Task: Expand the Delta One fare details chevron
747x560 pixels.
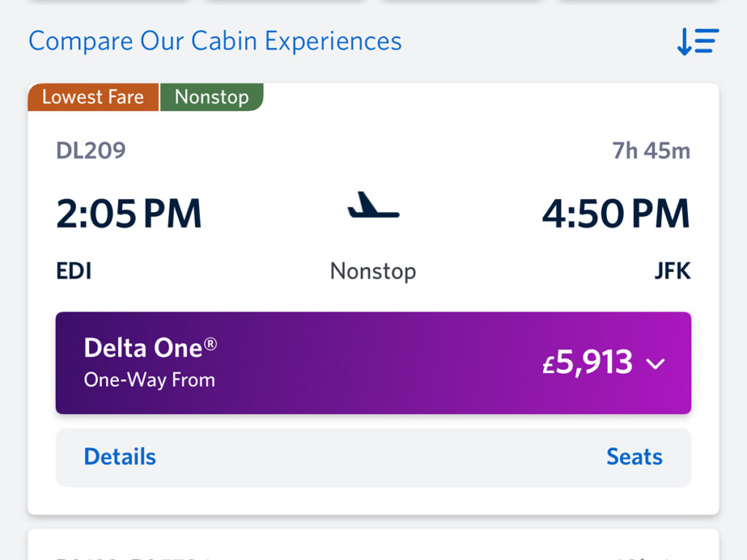Action: click(x=656, y=364)
